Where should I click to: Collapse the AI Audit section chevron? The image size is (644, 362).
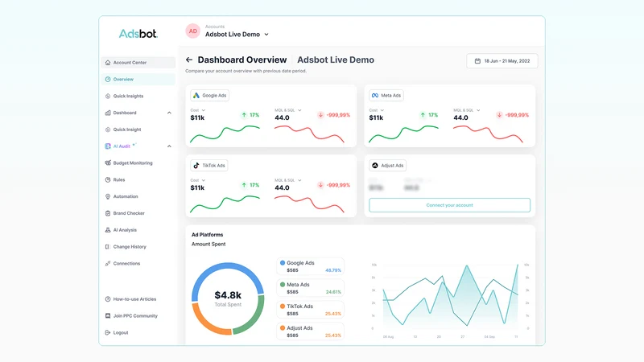pyautogui.click(x=169, y=146)
